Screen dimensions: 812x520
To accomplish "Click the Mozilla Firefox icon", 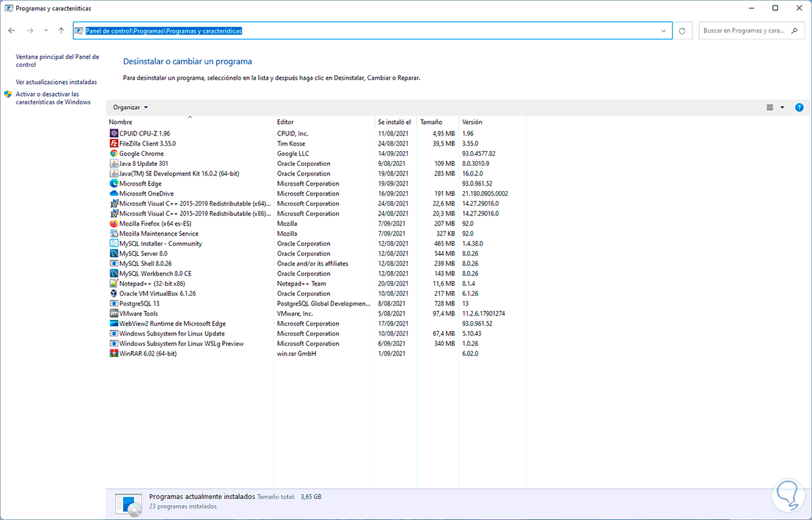I will pos(114,223).
